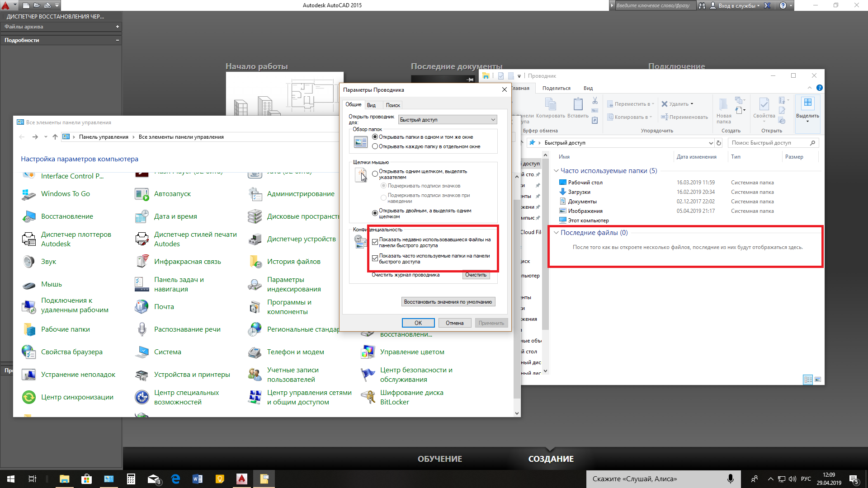Click Rename (Переименовать) in Explorer ribbon
The image size is (868, 488).
684,117
